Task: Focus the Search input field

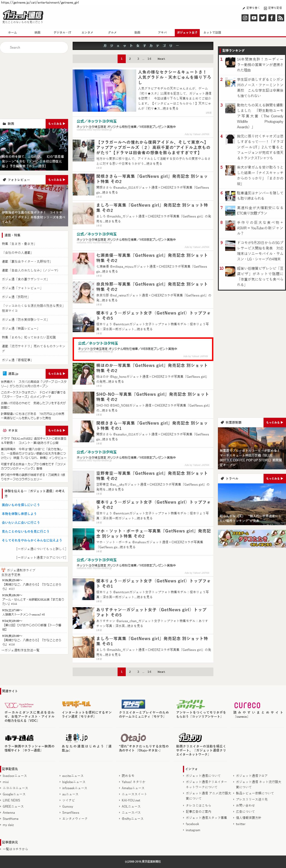Action: [34, 47]
